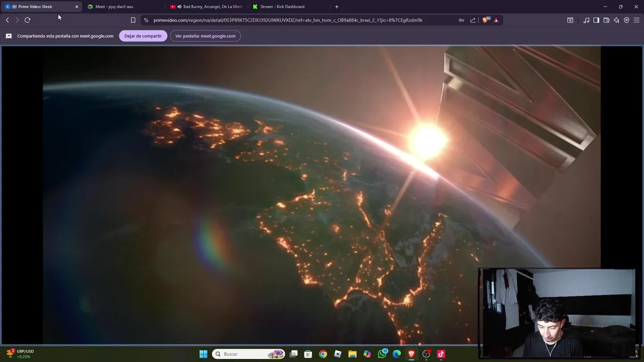Close the Prime Video: Shrek tab
644x362 pixels.
(76, 7)
